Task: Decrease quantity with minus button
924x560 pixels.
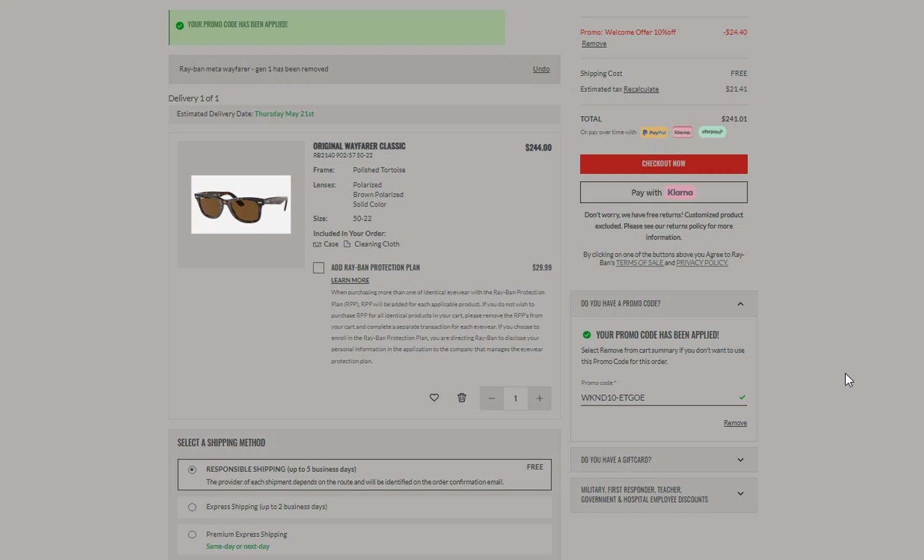Action: click(x=492, y=399)
